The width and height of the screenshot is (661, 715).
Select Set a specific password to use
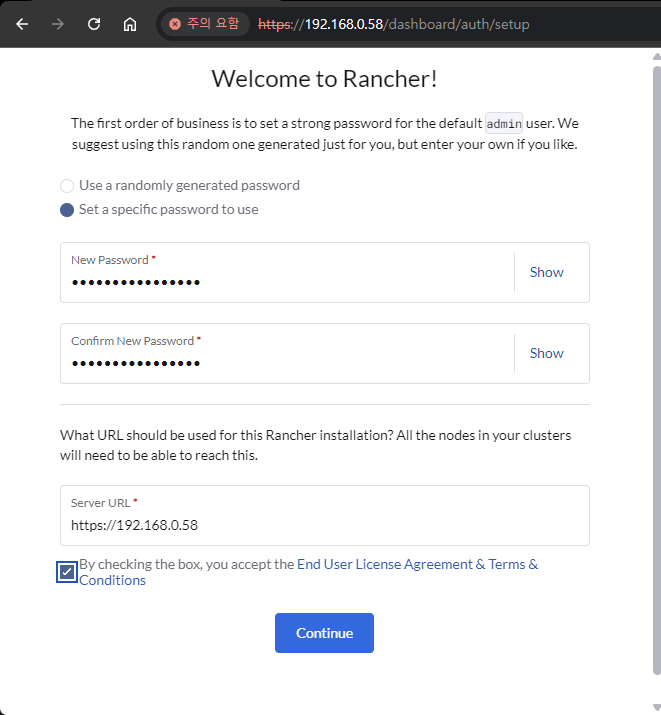[67, 210]
